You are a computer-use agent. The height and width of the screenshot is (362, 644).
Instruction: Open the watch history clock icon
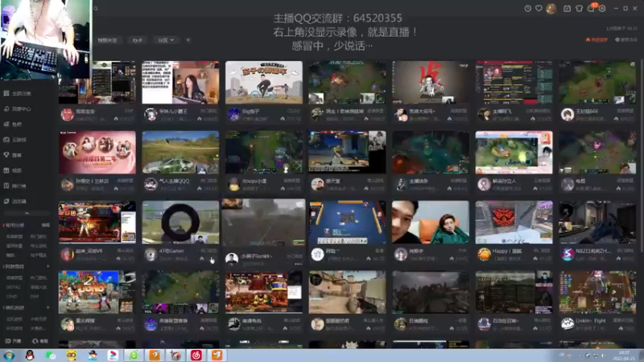[x=528, y=8]
